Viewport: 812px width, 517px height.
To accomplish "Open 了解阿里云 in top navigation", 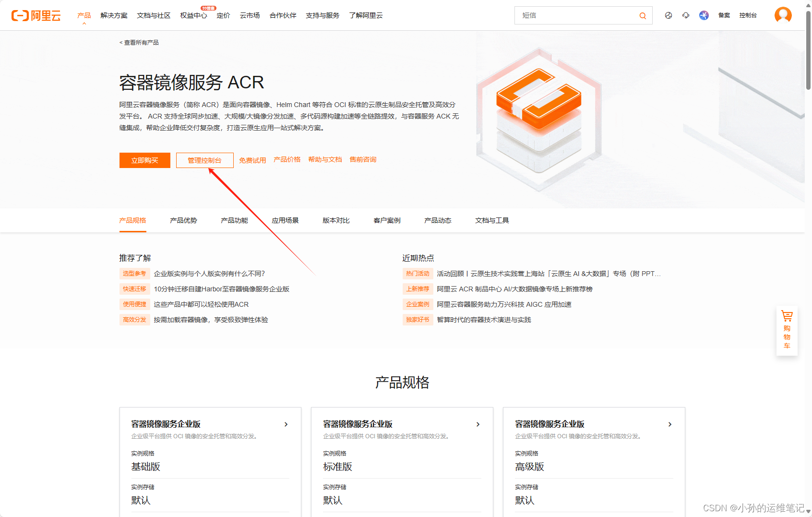I will click(x=366, y=15).
